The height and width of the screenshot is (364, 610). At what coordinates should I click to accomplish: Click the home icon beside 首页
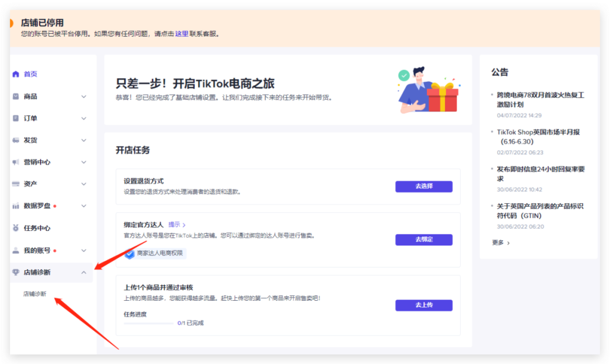(16, 74)
